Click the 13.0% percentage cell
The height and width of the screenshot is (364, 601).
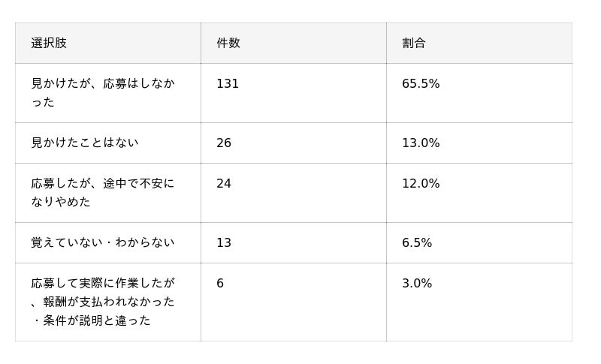point(421,143)
